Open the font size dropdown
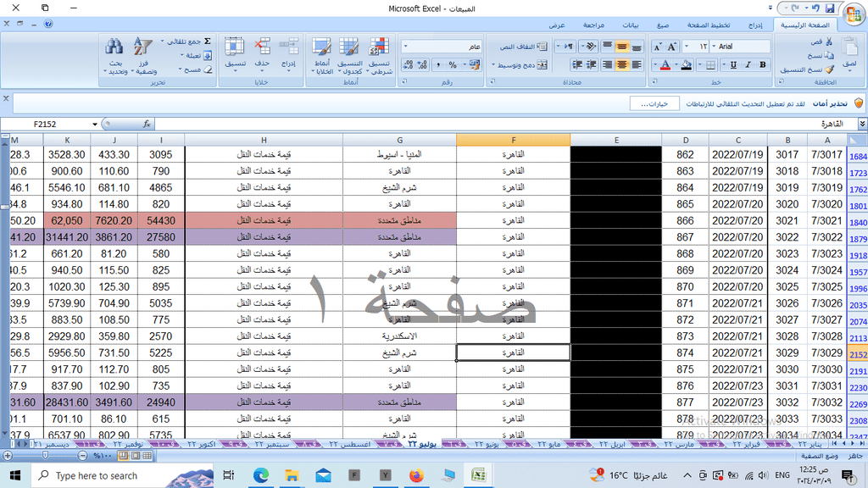The height and width of the screenshot is (488, 868). tap(687, 47)
